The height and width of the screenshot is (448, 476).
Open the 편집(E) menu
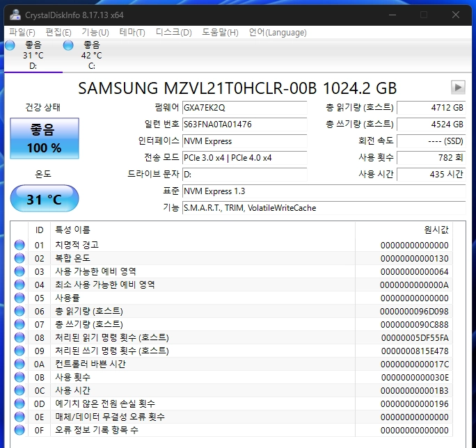click(x=58, y=32)
